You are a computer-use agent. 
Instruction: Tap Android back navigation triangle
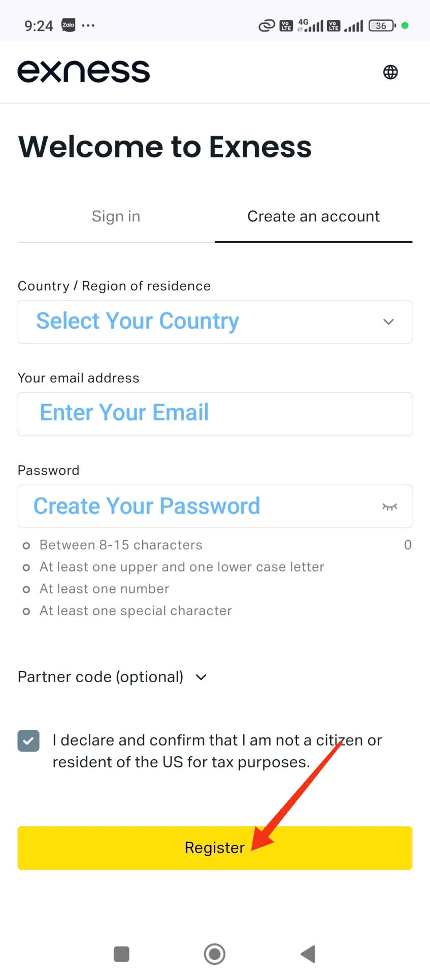point(308,954)
